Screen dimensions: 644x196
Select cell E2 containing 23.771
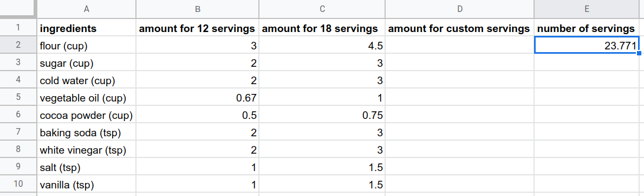coord(587,45)
